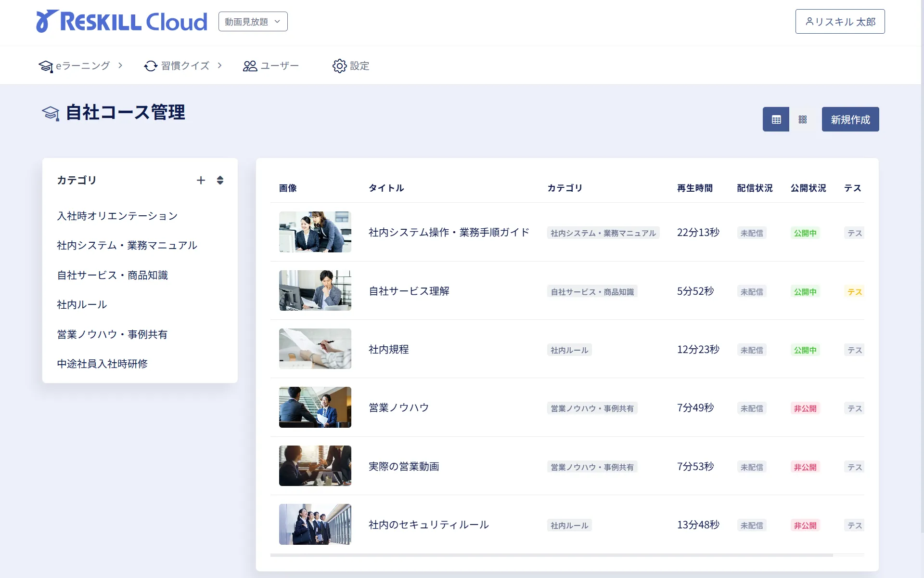Expand the chevron next to 習慣クイズ
The width and height of the screenshot is (924, 578).
tap(219, 65)
